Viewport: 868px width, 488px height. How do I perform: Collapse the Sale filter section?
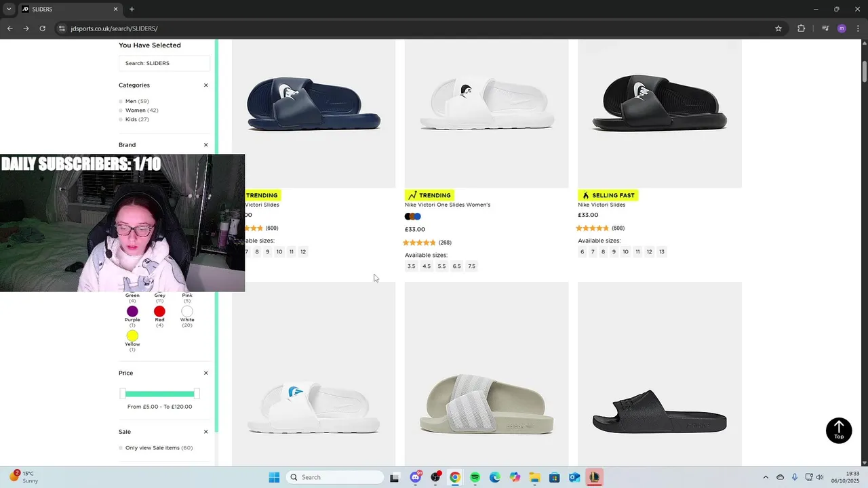[x=205, y=432]
